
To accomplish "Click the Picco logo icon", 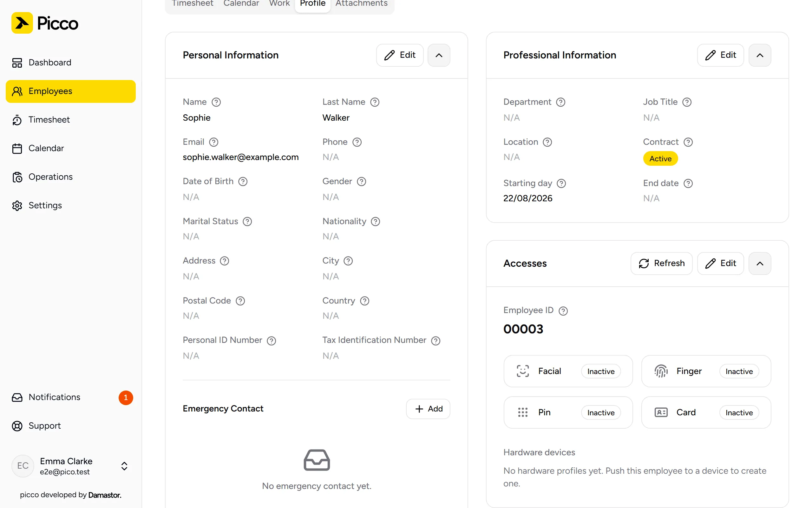I will 22,23.
